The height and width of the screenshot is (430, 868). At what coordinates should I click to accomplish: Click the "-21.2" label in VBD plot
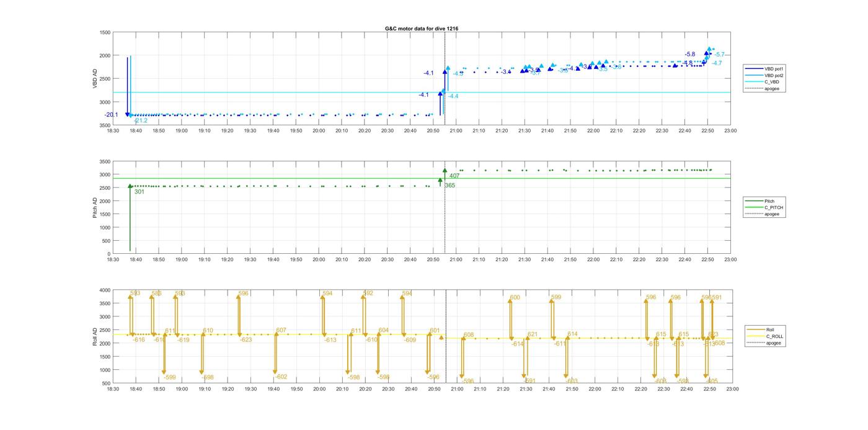tap(141, 120)
